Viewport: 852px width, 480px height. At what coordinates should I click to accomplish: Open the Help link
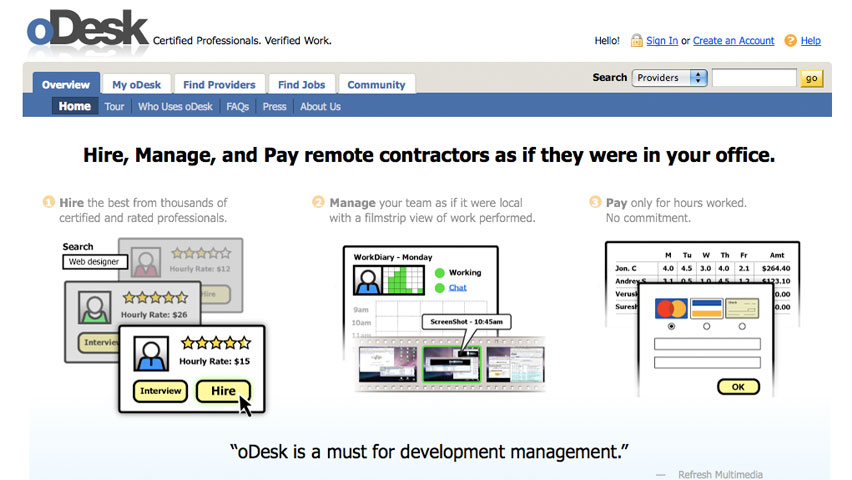811,41
